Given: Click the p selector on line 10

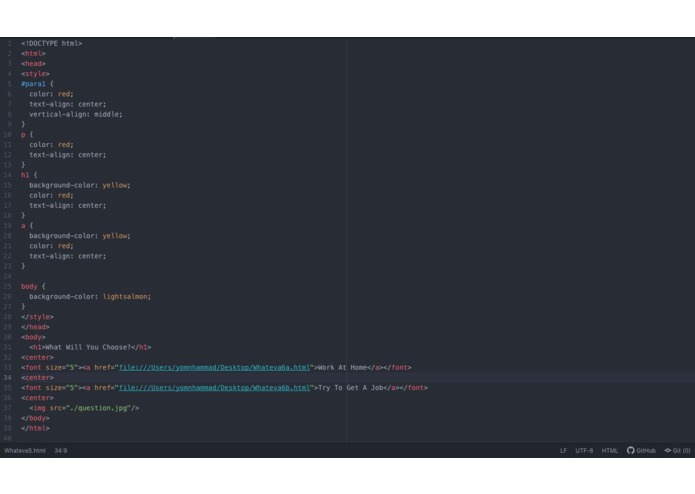Looking at the screenshot, I should coord(23,135).
